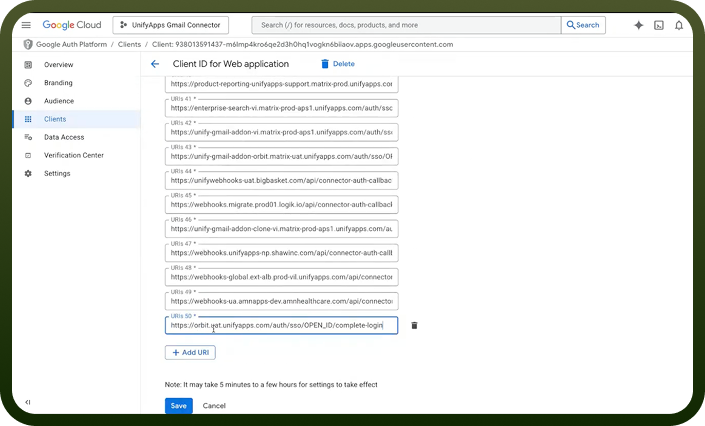Edit the URIs 48 webhooks-global field

[x=281, y=277]
